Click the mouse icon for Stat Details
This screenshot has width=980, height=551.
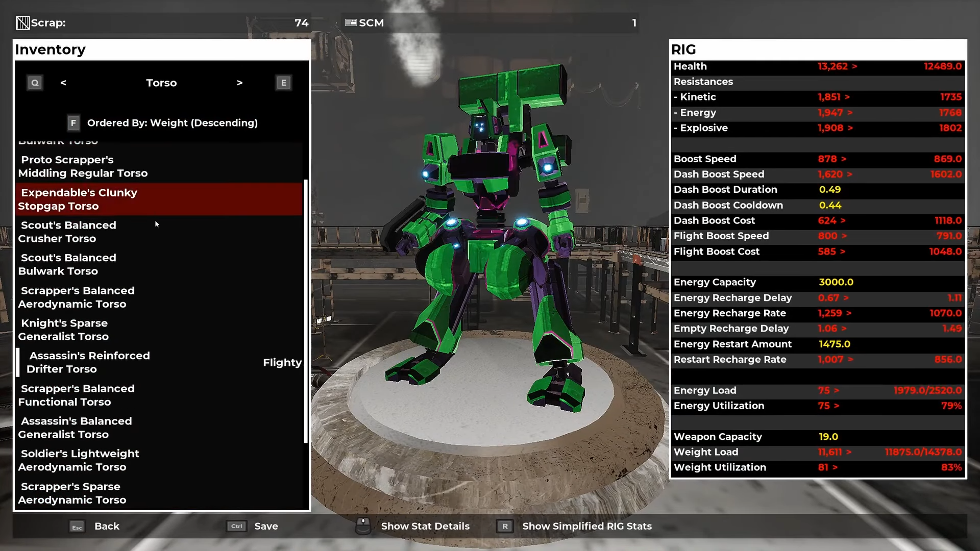point(363,526)
